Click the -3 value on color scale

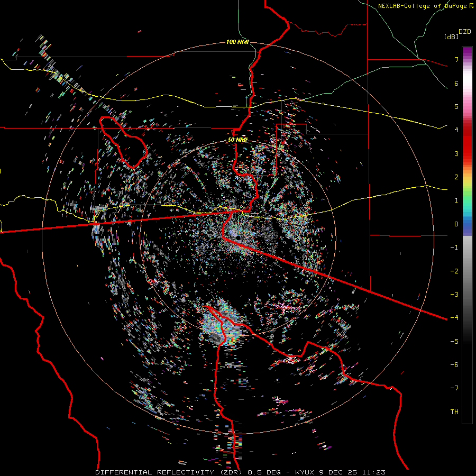(454, 294)
